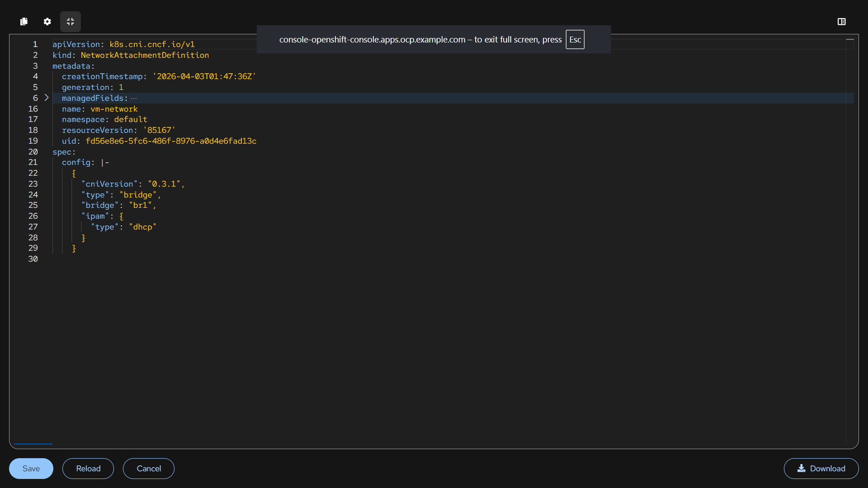Click line number 20 in gutter
This screenshot has width=868, height=488.
33,152
